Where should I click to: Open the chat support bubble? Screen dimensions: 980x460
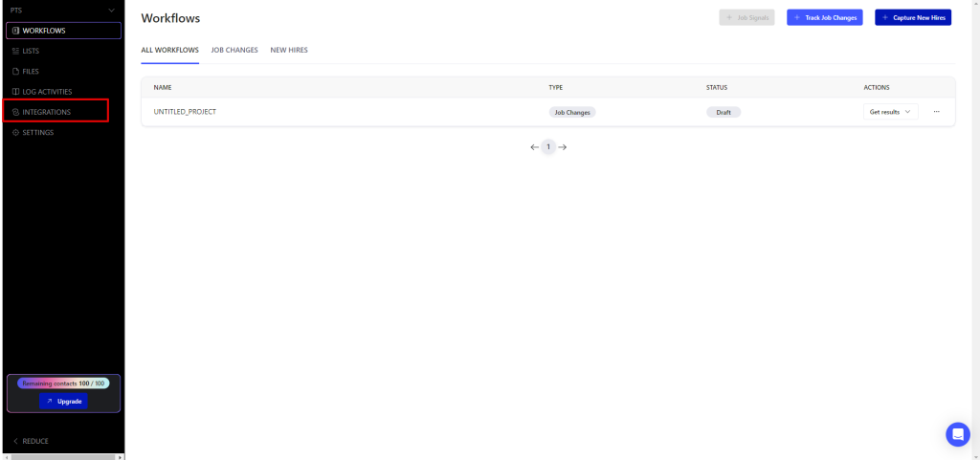pyautogui.click(x=957, y=434)
